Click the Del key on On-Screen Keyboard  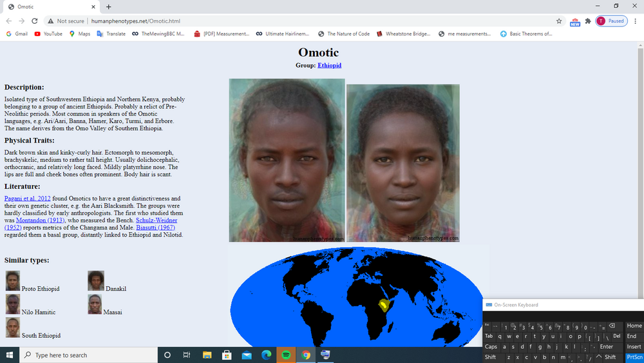(x=616, y=337)
